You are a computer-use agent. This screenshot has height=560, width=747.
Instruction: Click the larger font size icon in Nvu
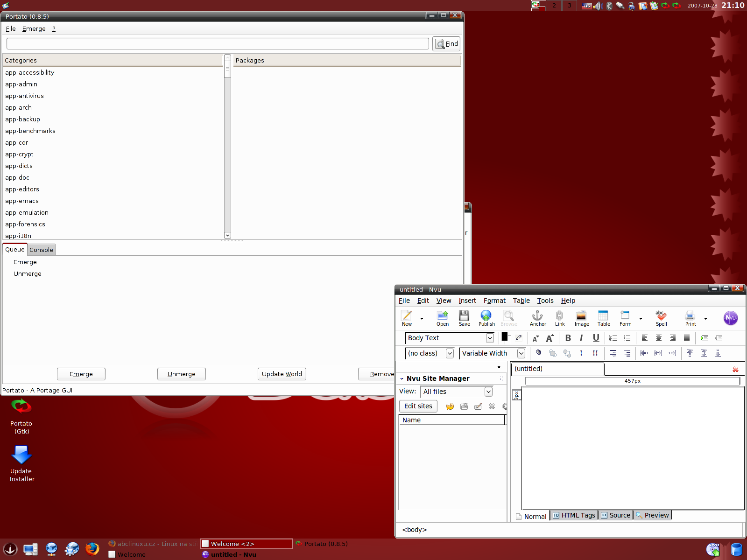point(550,338)
